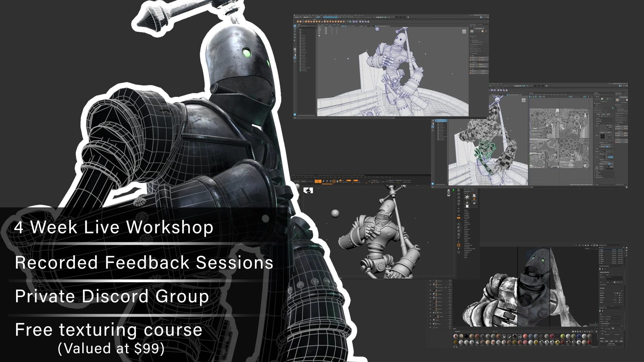Screen dimensions: 644x362
Task: Click the orange Edit mode button in ZBrush
Action: [316, 181]
